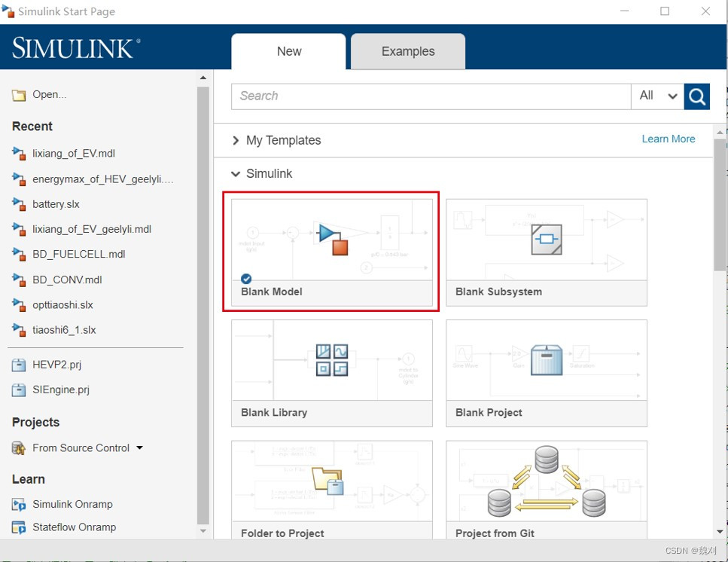Select the Blank Model label
The height and width of the screenshot is (562, 728).
272,292
